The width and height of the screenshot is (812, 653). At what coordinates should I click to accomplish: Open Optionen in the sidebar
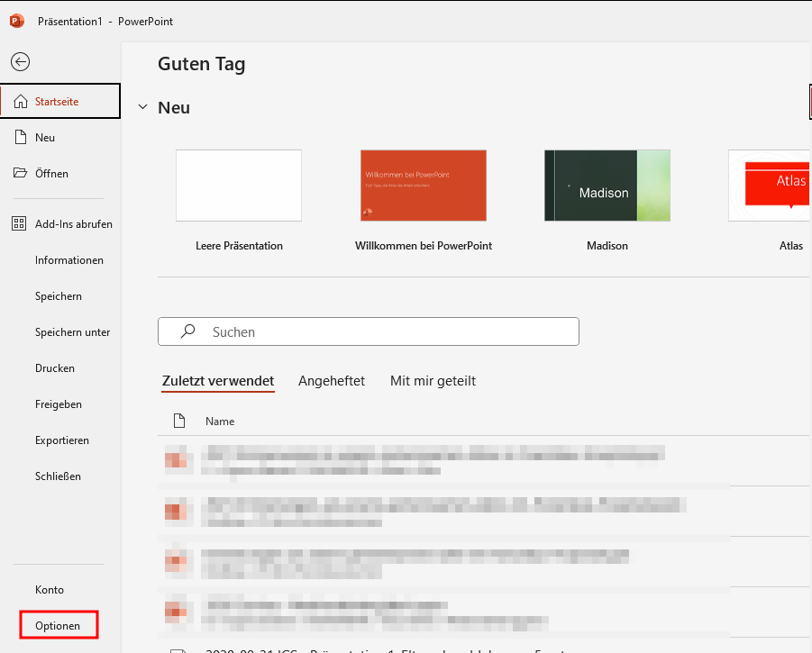pos(58,625)
